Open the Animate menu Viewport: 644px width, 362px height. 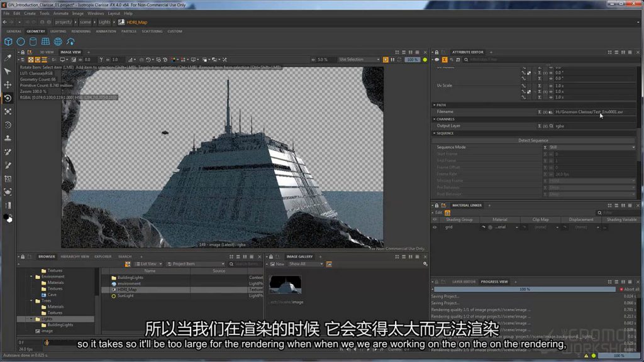pos(61,13)
